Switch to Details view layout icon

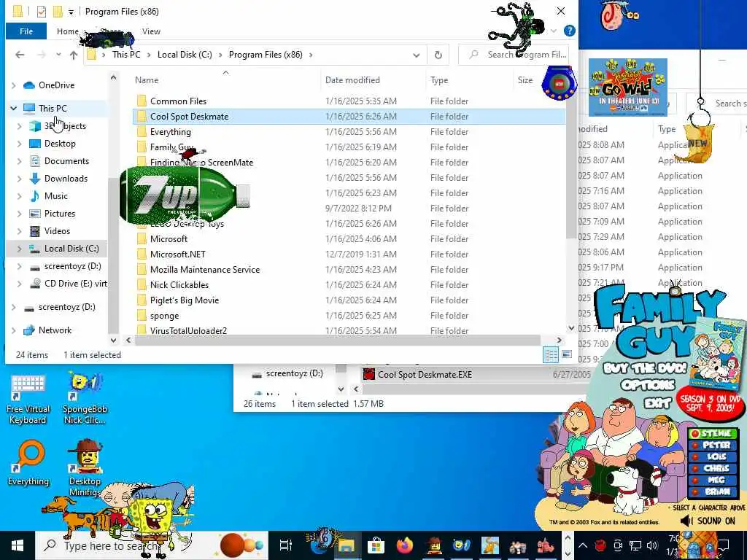(x=551, y=355)
